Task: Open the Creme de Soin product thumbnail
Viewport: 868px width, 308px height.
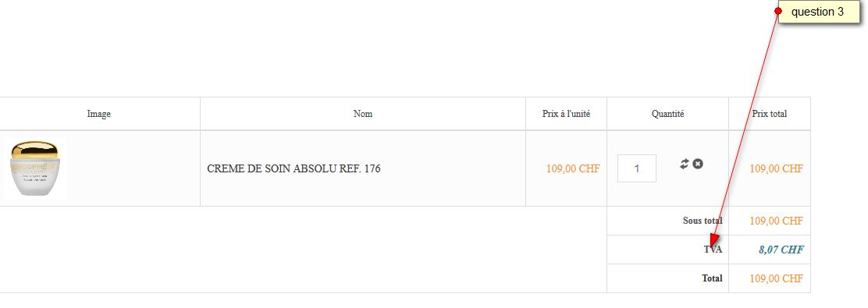Action: click(x=34, y=168)
